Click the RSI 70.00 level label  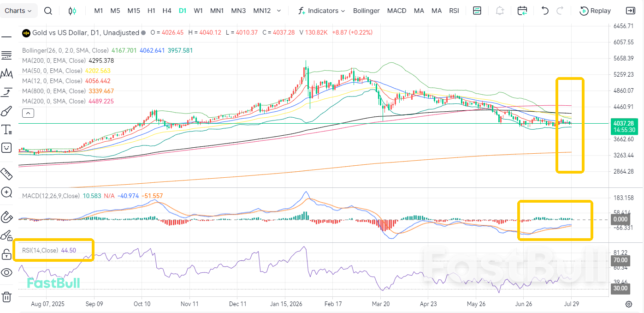(x=620, y=260)
